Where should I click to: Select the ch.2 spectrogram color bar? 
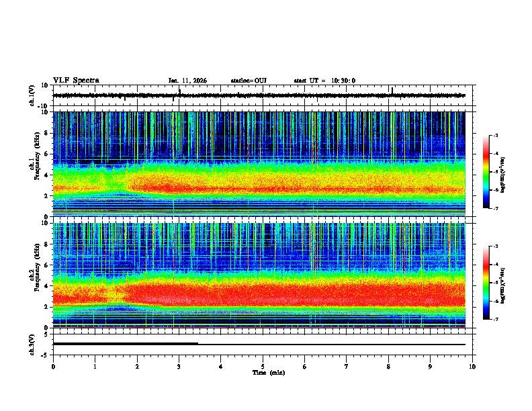click(x=486, y=283)
